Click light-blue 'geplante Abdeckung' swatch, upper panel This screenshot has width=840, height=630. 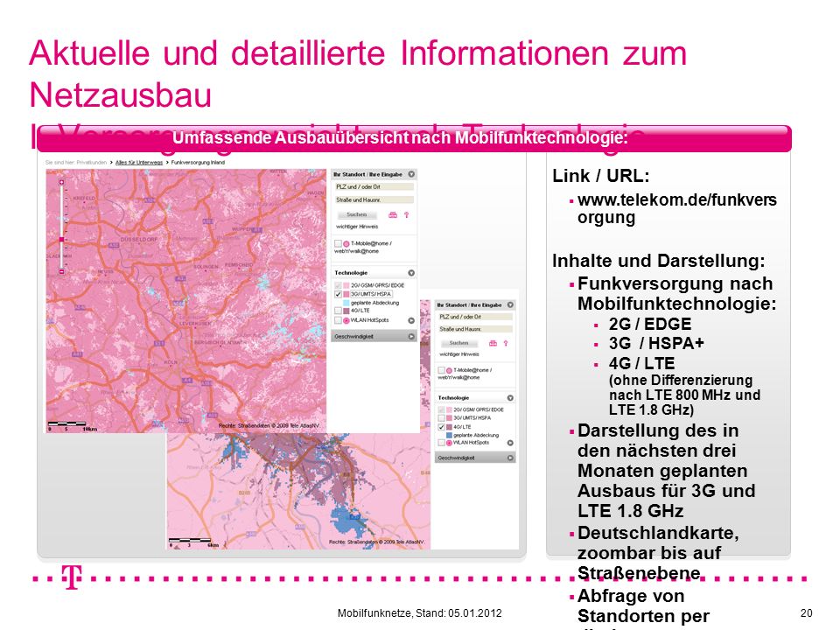(346, 303)
